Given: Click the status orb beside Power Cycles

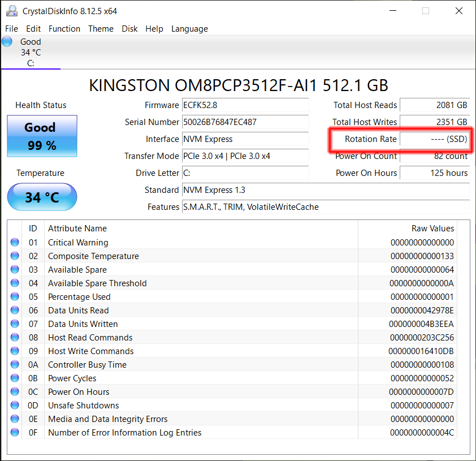Looking at the screenshot, I should (15, 378).
